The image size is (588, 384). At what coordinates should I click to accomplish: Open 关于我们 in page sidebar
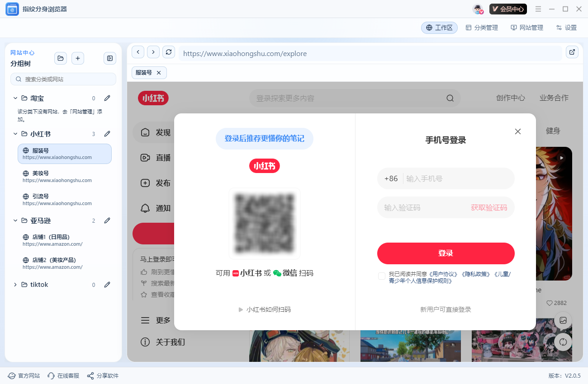tap(163, 342)
